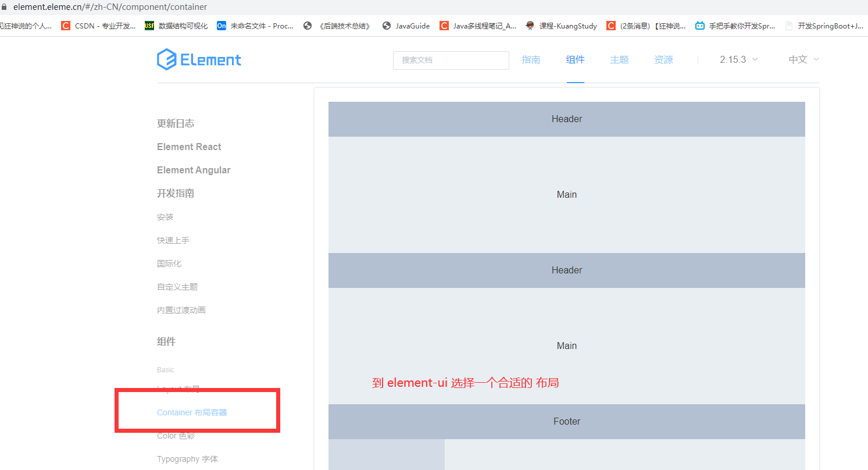Click the first Header demo block
The width and height of the screenshot is (868, 470).
[567, 119]
